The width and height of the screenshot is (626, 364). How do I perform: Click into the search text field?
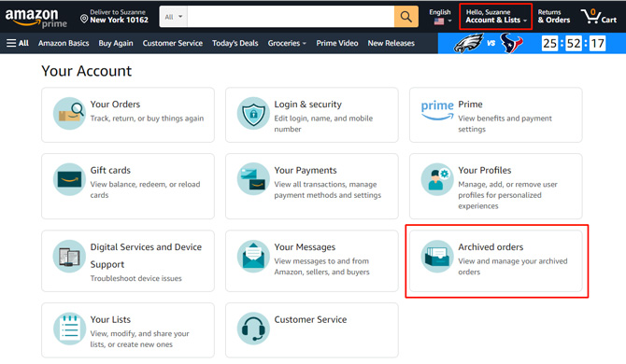(x=291, y=17)
